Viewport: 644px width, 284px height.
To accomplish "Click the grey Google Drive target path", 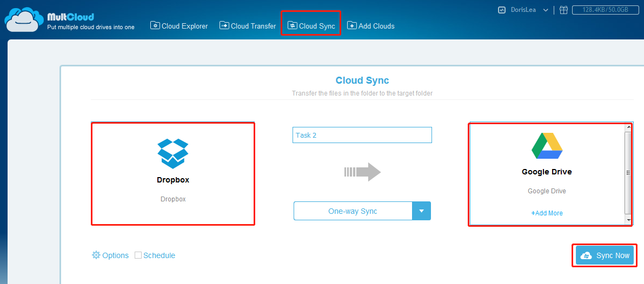I will coord(547,191).
